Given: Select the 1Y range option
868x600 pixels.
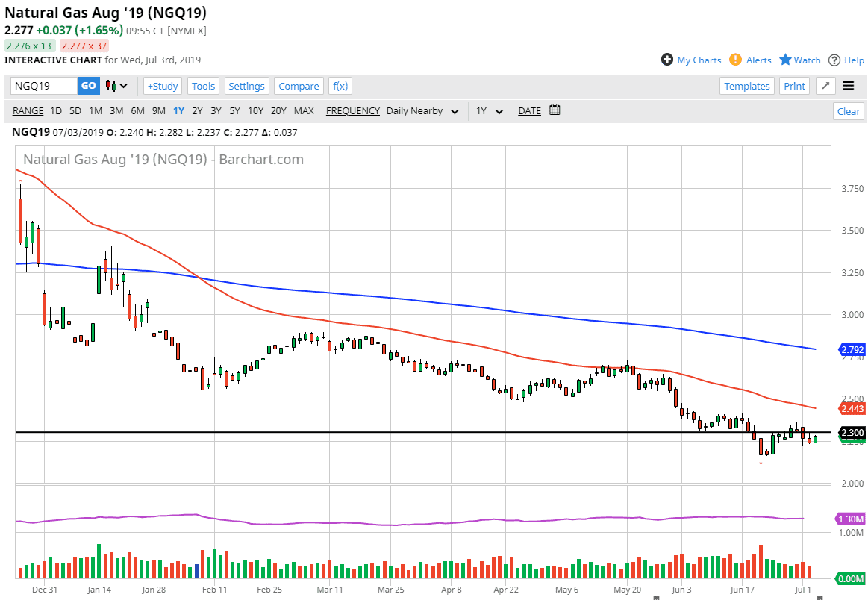Looking at the screenshot, I should [178, 111].
